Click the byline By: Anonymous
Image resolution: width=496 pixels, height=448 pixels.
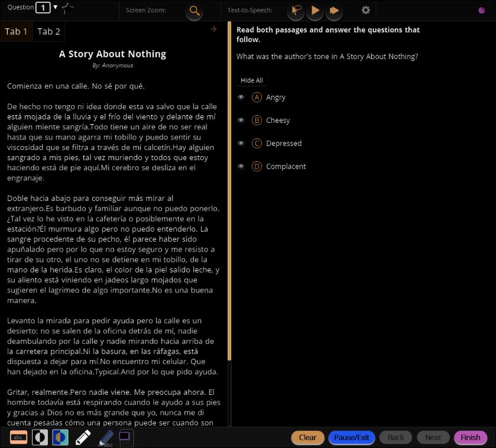tap(112, 66)
